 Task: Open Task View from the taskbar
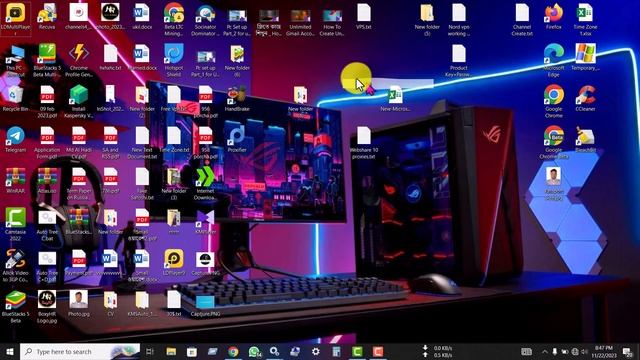tap(150, 351)
